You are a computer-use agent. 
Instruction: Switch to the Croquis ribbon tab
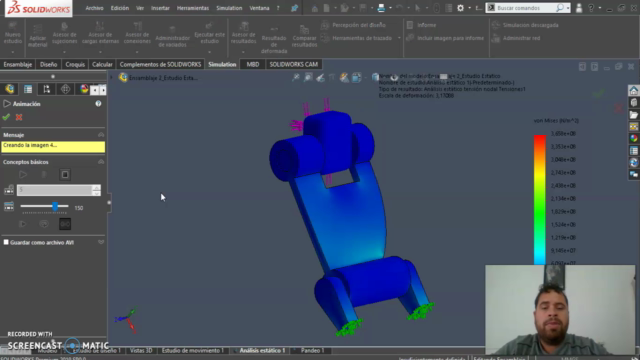pyautogui.click(x=75, y=64)
